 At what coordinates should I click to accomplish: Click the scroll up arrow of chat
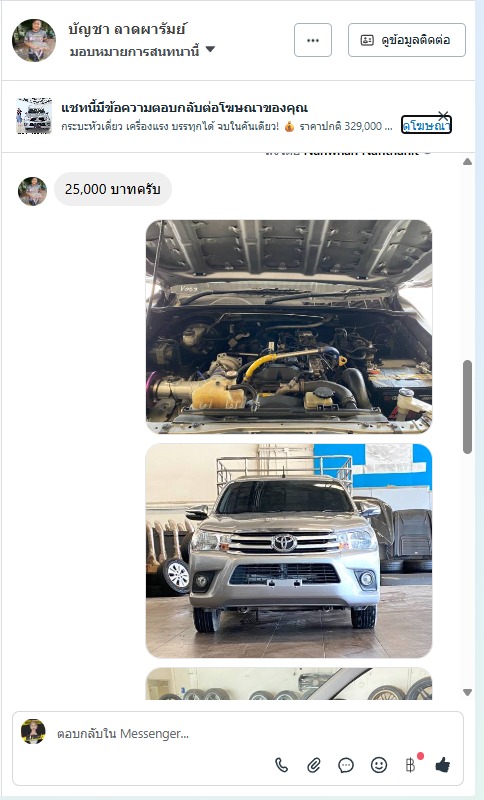click(467, 162)
